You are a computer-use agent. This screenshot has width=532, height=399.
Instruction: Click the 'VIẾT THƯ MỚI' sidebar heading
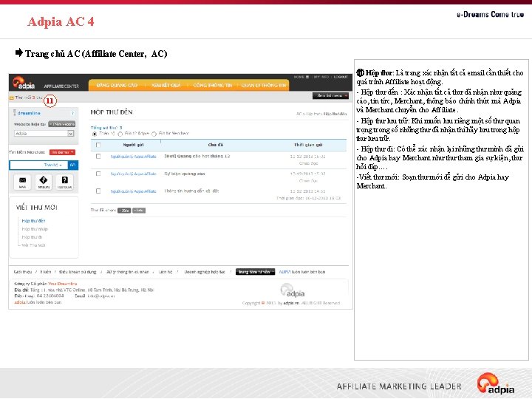pyautogui.click(x=37, y=208)
